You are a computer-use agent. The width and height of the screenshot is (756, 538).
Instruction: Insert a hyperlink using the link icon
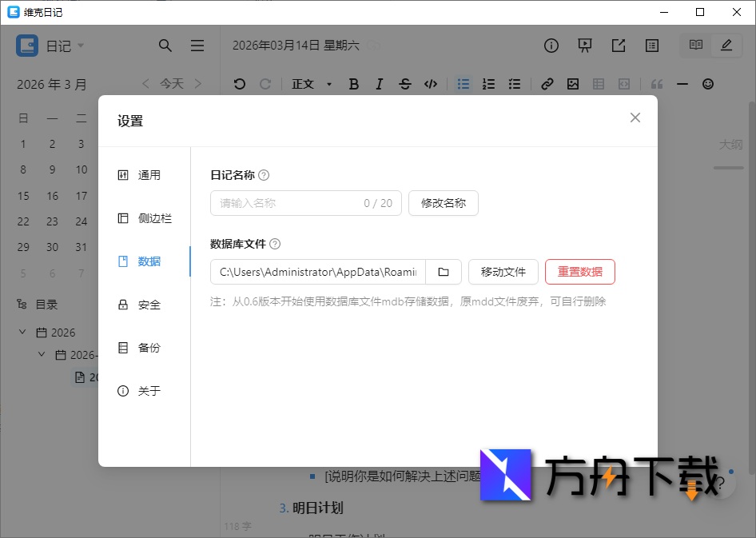click(x=547, y=84)
